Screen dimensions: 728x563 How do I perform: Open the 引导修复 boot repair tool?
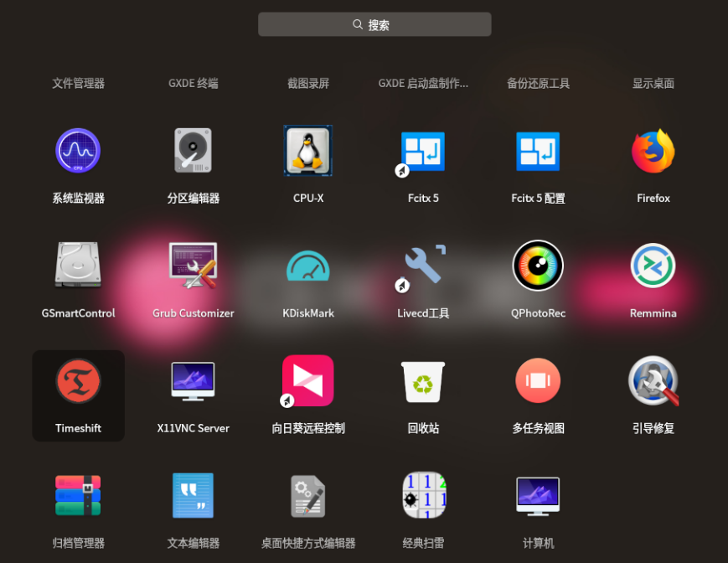pyautogui.click(x=653, y=380)
